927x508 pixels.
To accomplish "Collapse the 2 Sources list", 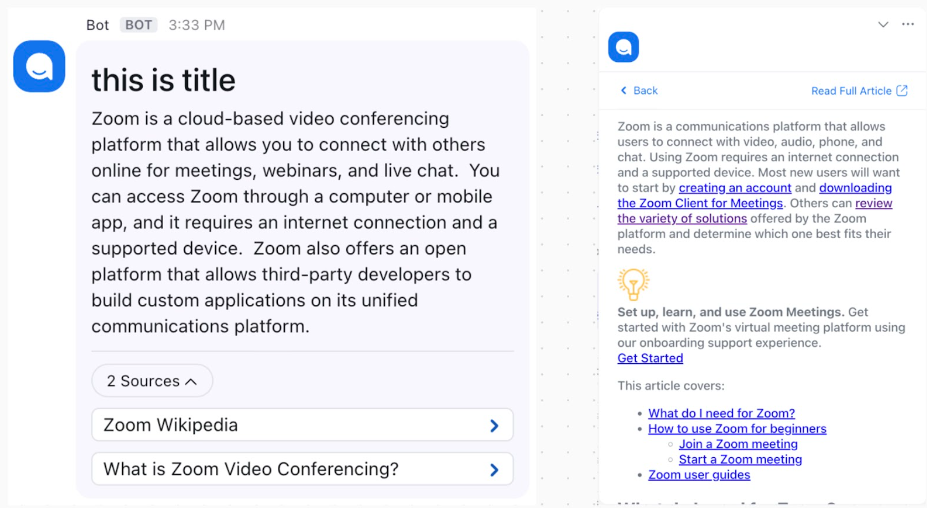I will tap(152, 381).
